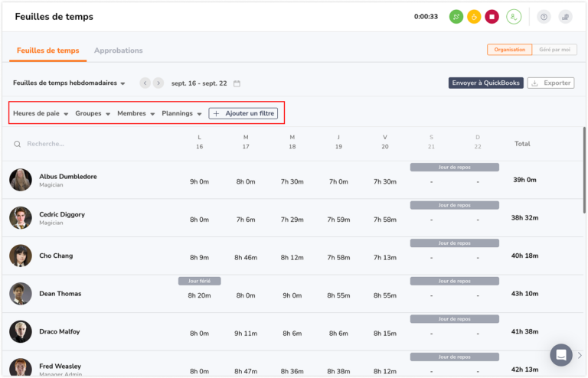Select the Organisation view toggle
588x378 pixels.
pos(509,50)
